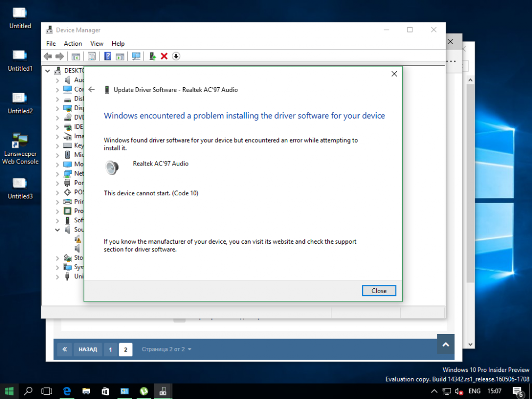The width and height of the screenshot is (532, 399).
Task: Go back with the wizard's left arrow
Action: tap(92, 89)
